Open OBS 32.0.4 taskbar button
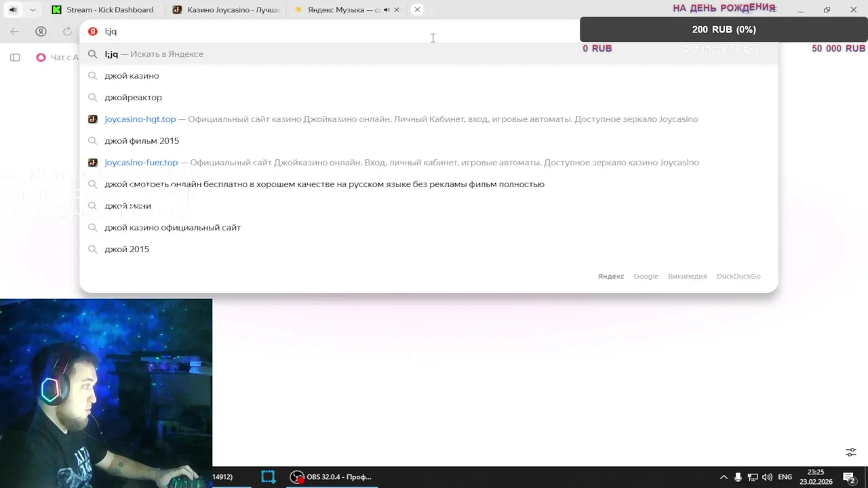The width and height of the screenshot is (868, 488). 331,476
